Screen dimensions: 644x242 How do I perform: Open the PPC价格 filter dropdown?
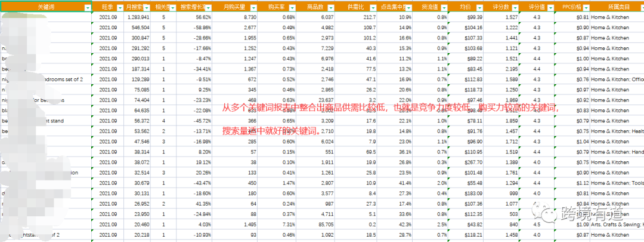586,8
